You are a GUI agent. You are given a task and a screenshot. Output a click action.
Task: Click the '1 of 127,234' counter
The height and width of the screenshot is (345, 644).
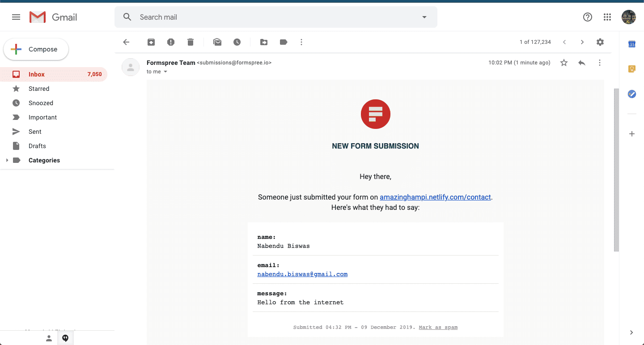[x=535, y=42]
